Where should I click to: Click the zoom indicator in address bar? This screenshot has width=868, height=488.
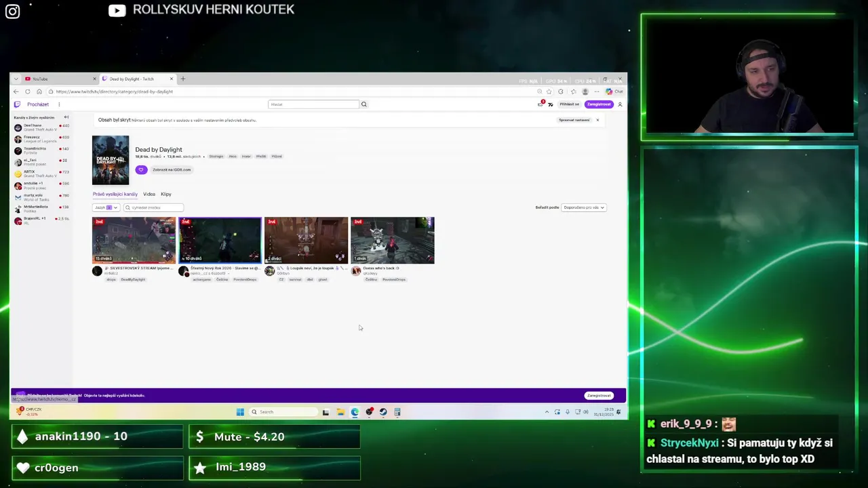(540, 91)
